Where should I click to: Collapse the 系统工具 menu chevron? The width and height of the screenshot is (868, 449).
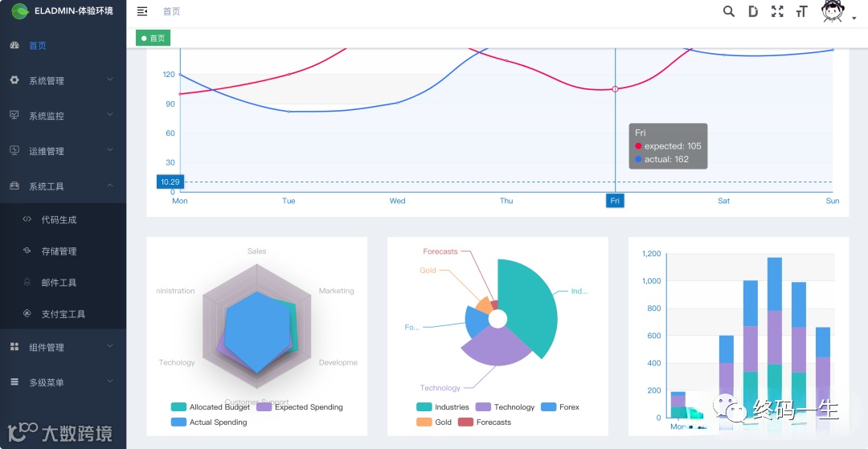pyautogui.click(x=110, y=186)
